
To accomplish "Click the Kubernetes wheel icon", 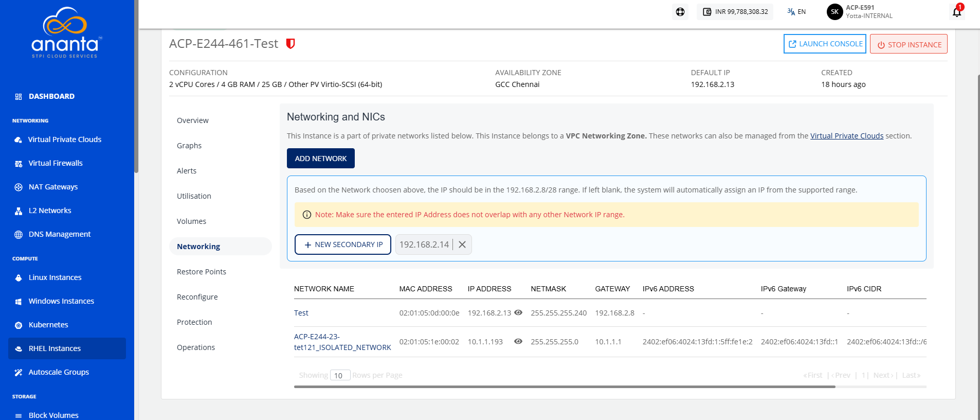I will pyautogui.click(x=19, y=325).
